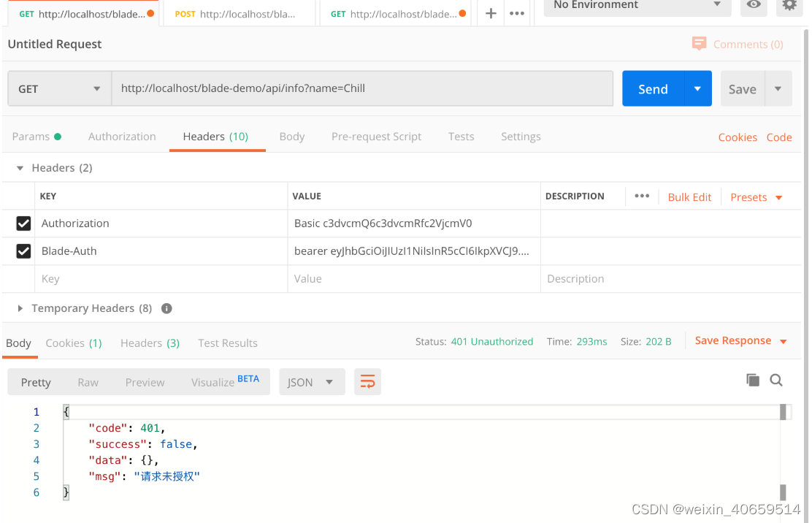Open the GET request method dropdown
The height and width of the screenshot is (523, 812).
[x=58, y=88]
